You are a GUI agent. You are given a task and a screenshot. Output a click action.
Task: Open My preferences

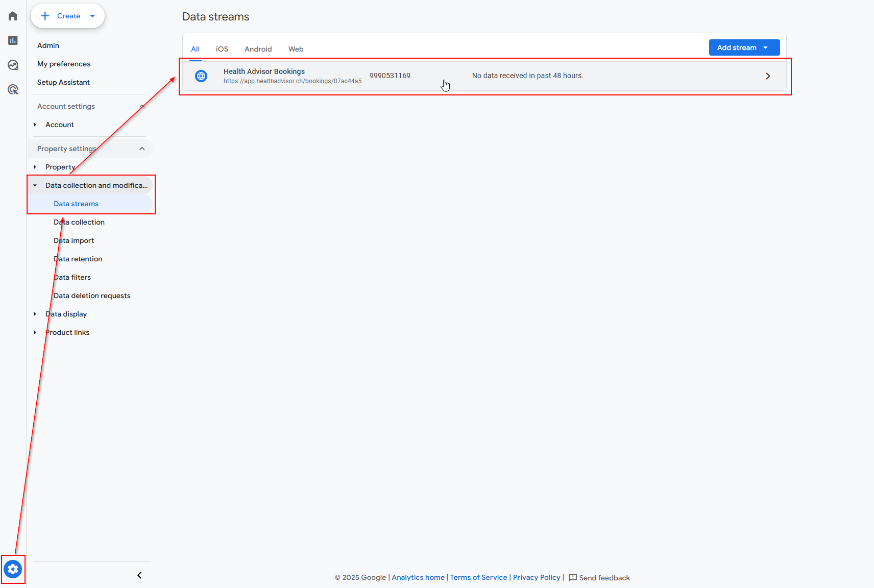pos(64,64)
